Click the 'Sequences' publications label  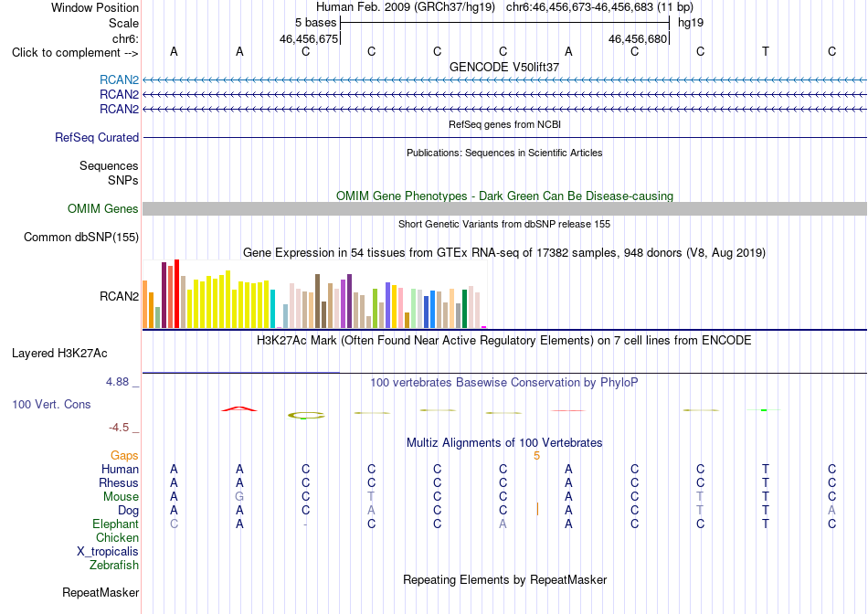click(x=109, y=166)
